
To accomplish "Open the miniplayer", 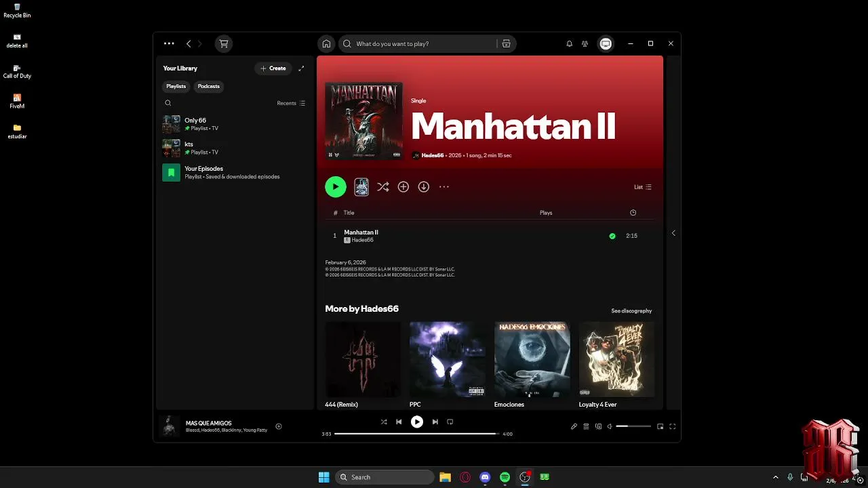I will click(660, 426).
